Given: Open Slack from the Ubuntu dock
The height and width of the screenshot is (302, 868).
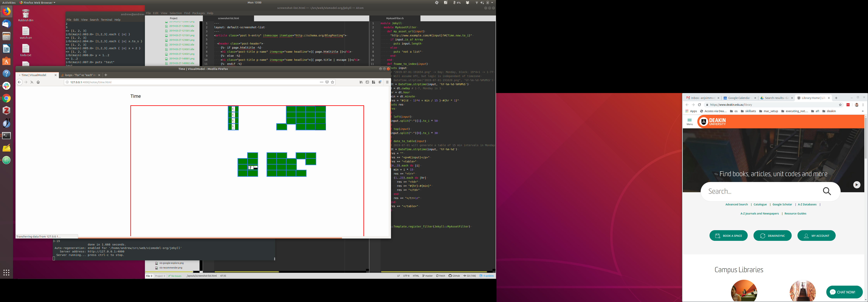Looking at the screenshot, I should [x=6, y=86].
